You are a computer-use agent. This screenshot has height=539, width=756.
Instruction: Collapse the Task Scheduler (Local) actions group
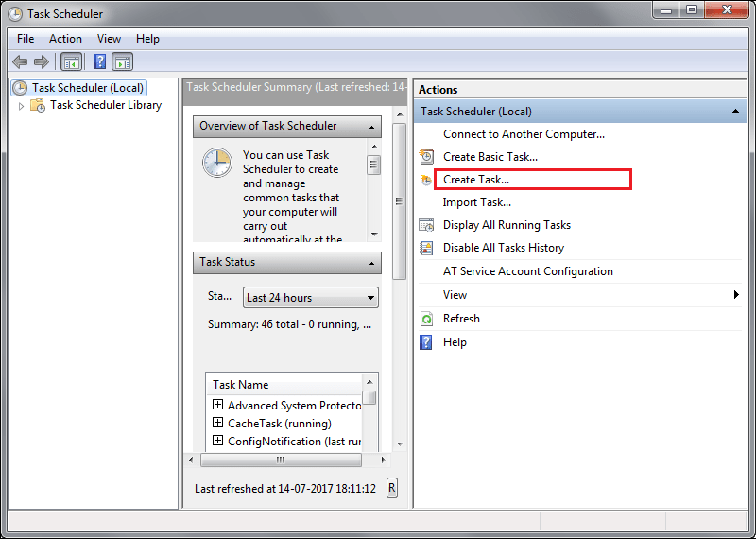[x=735, y=112]
